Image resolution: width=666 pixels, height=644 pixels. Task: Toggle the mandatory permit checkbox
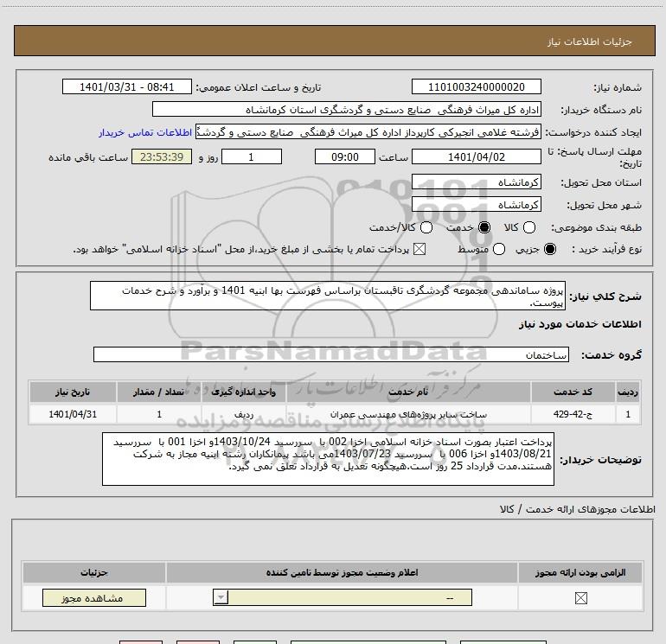(x=580, y=598)
